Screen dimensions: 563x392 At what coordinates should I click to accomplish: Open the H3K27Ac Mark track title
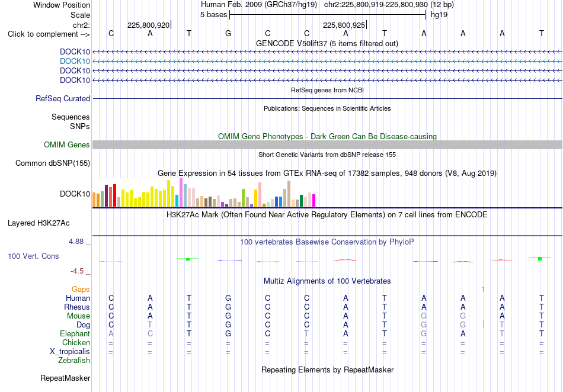click(x=327, y=215)
